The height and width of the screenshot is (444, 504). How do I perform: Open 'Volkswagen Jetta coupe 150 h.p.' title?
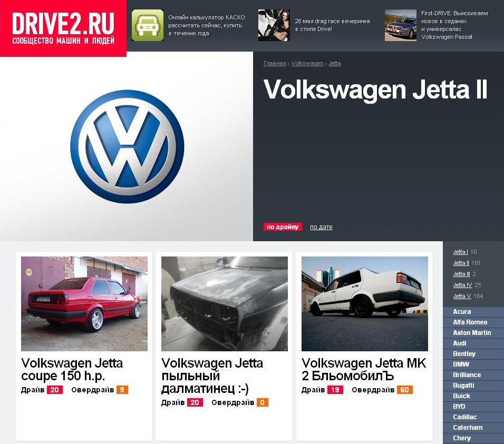tap(72, 369)
